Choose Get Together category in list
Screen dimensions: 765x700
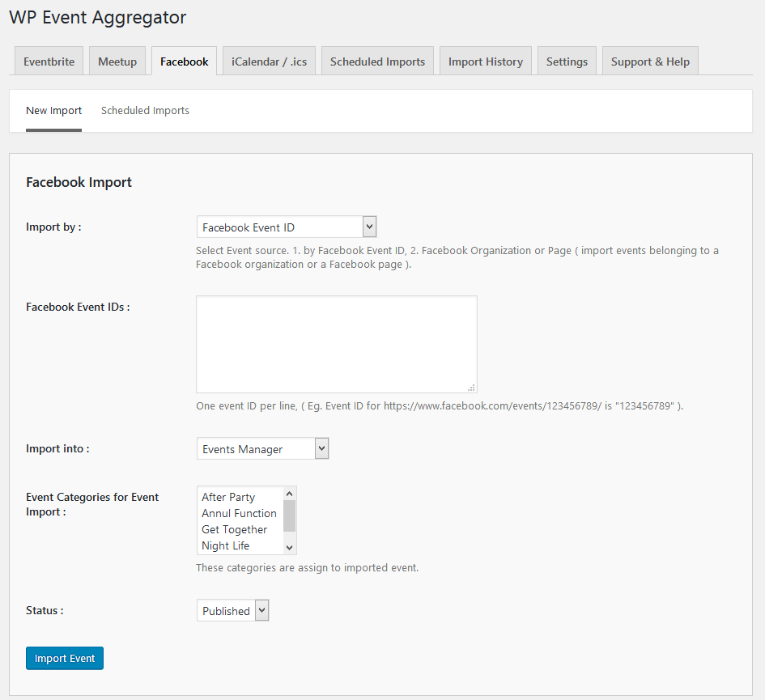(234, 529)
